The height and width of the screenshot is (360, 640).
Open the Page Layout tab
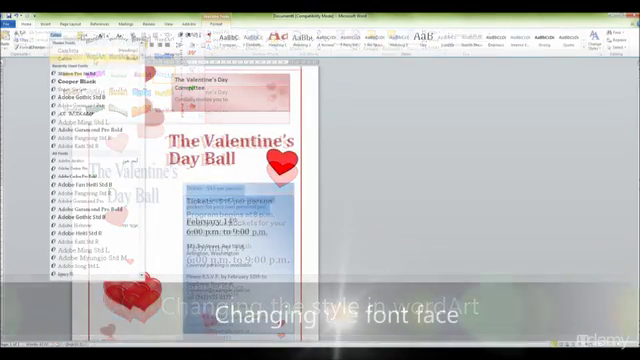pos(70,24)
